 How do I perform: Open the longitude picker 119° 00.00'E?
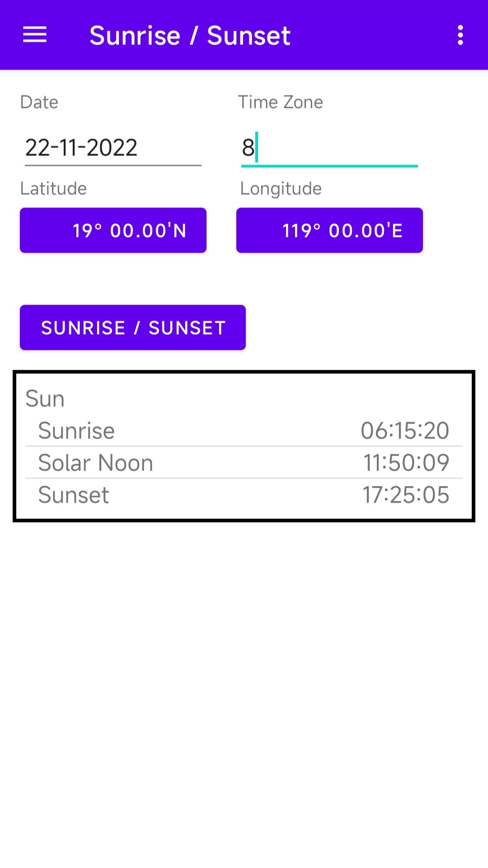pyautogui.click(x=329, y=230)
